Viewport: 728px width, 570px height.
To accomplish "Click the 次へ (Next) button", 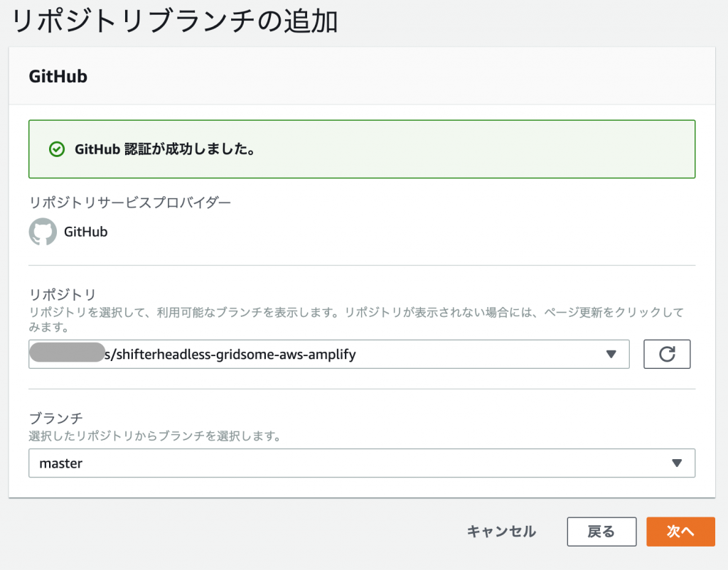I will 680,532.
